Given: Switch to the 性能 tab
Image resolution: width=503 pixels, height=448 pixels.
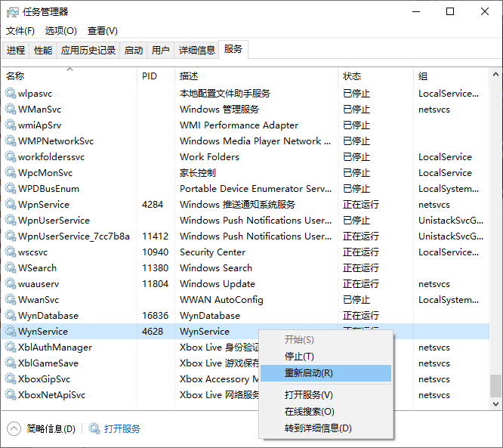Looking at the screenshot, I should 43,51.
